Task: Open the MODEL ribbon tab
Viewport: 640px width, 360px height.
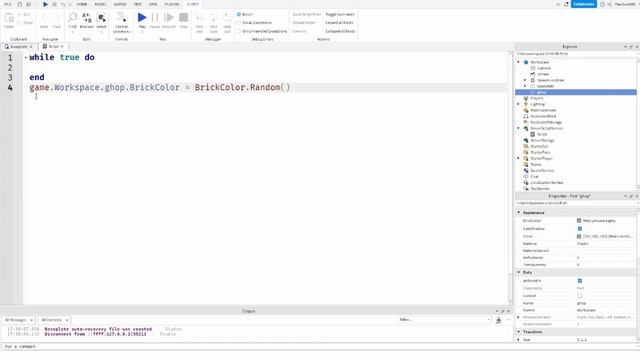Action: point(100,4)
